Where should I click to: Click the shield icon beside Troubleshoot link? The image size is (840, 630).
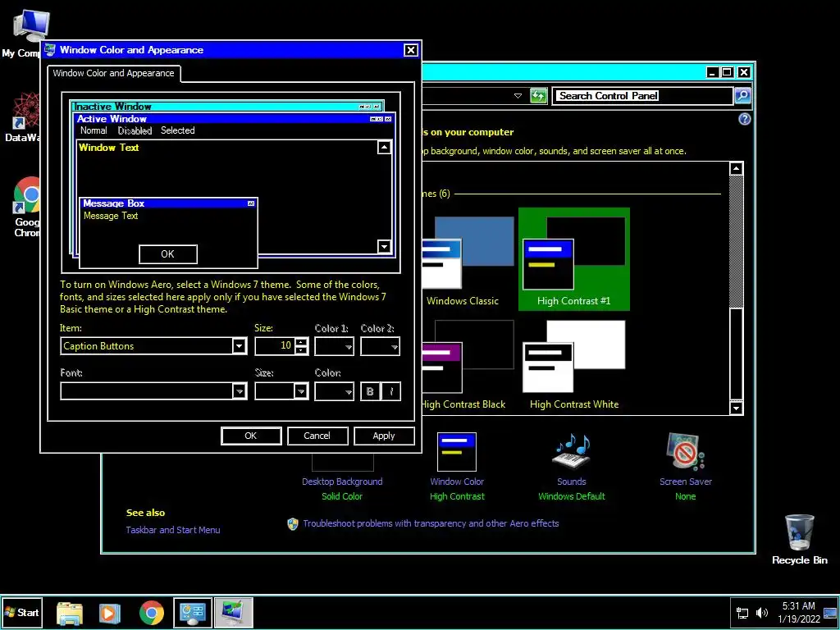293,523
